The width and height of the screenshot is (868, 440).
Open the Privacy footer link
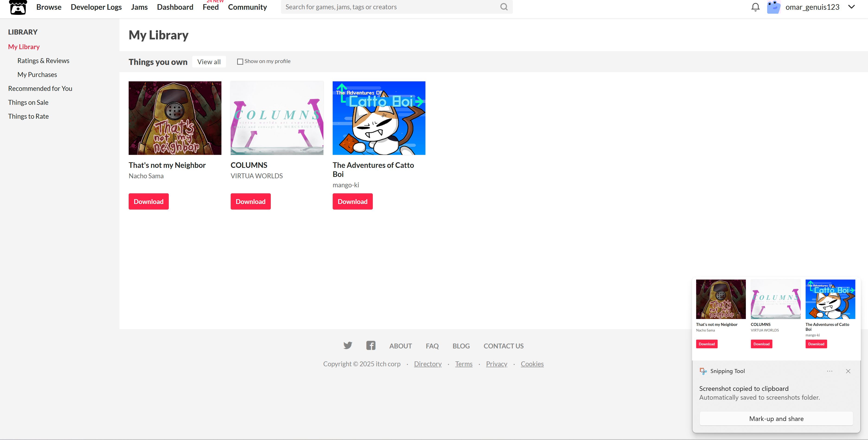pos(496,364)
